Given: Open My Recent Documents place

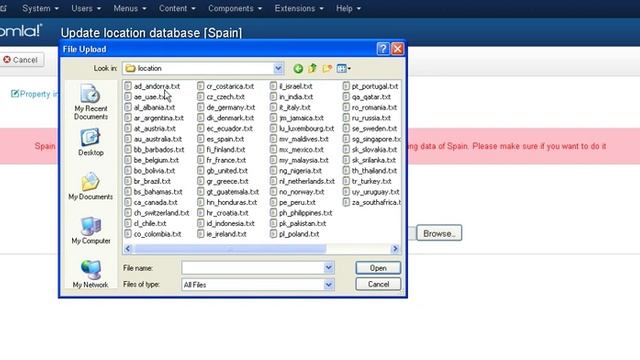Looking at the screenshot, I should [91, 102].
